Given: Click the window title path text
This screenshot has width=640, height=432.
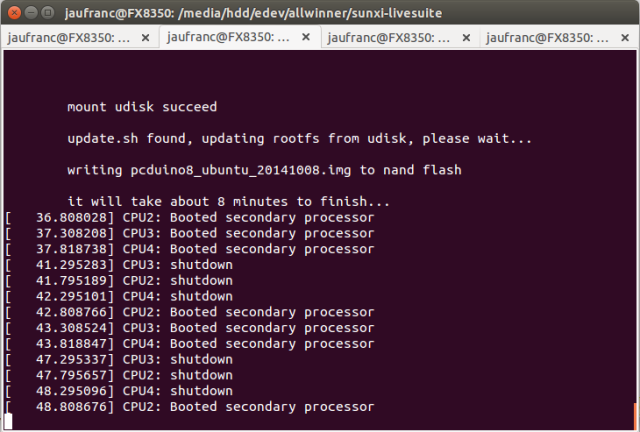Looking at the screenshot, I should coord(253,13).
